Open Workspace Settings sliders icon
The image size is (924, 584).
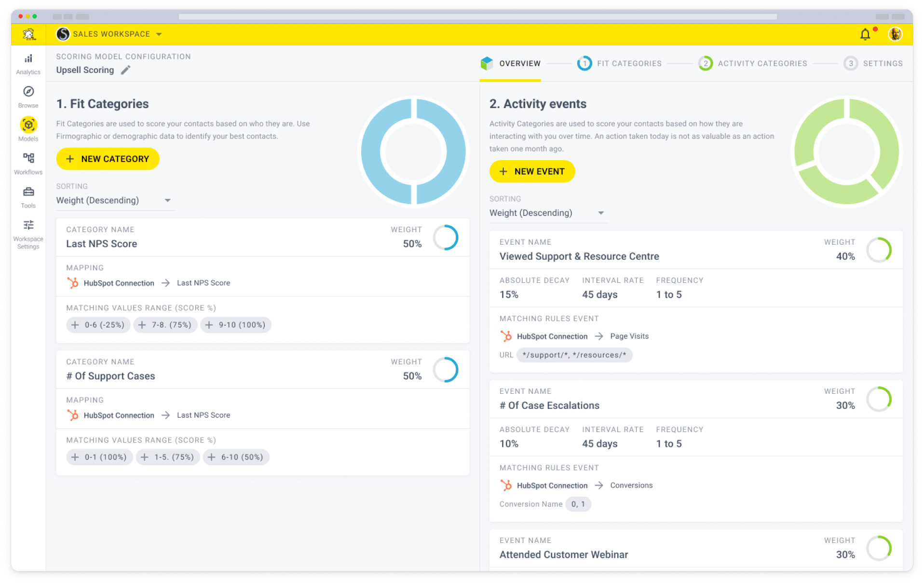[28, 225]
